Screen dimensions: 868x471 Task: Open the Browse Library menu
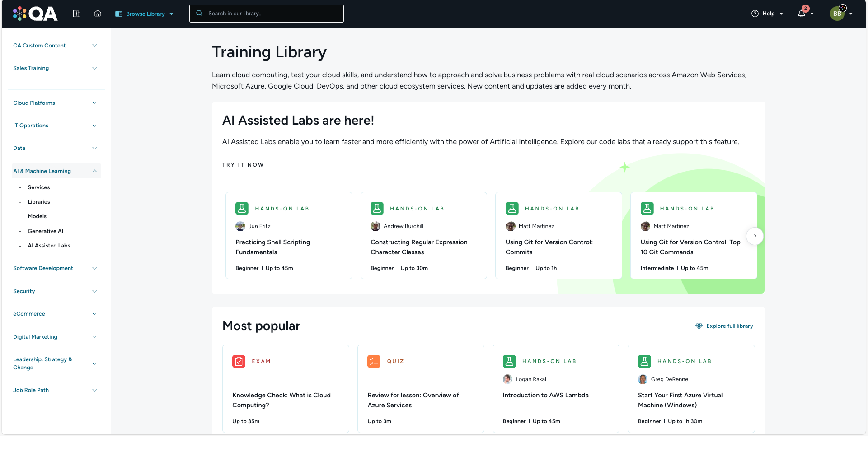click(145, 14)
